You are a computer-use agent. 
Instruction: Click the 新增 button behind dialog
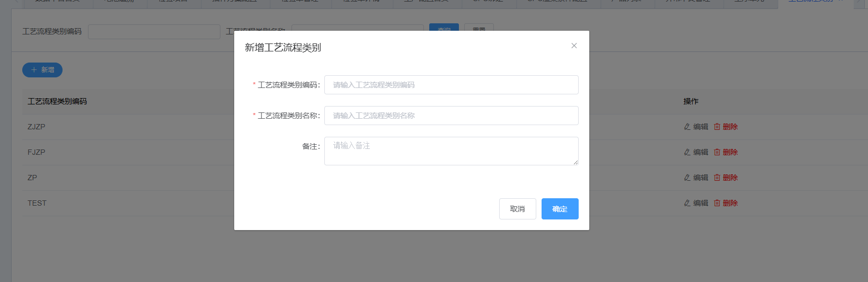click(42, 70)
